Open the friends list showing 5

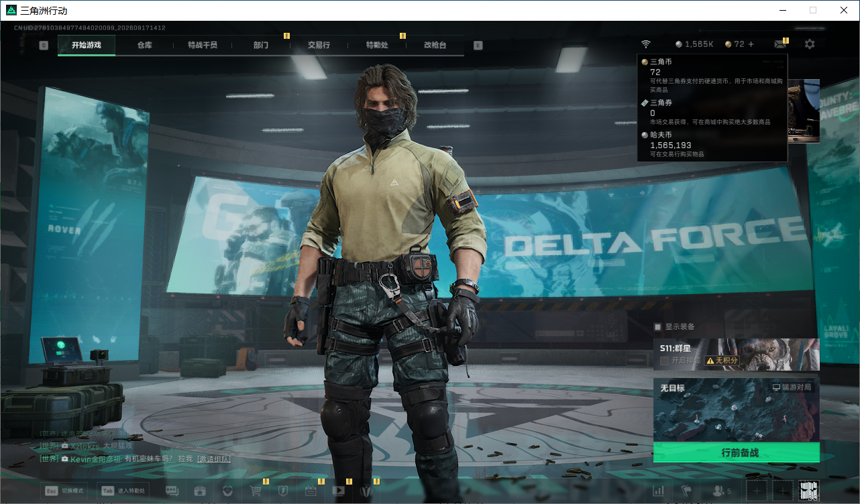click(722, 491)
